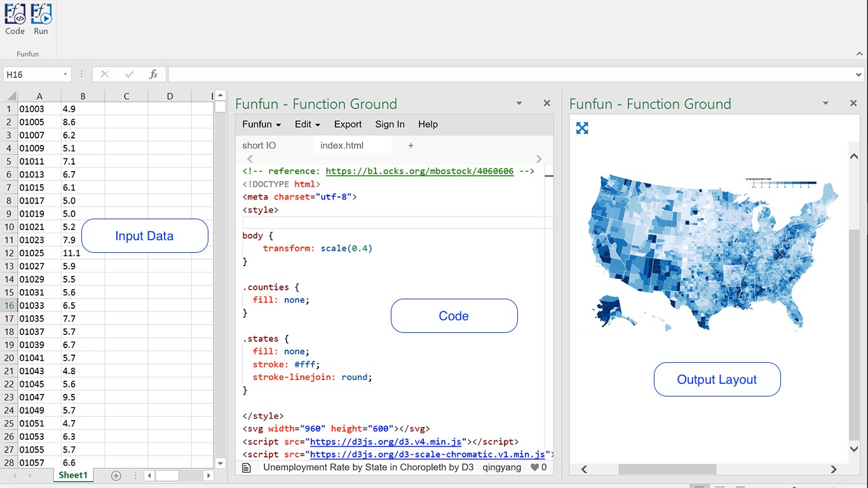Viewport: 868px width, 488px height.
Task: Click the worksheet's scroll down arrow
Action: [x=220, y=464]
